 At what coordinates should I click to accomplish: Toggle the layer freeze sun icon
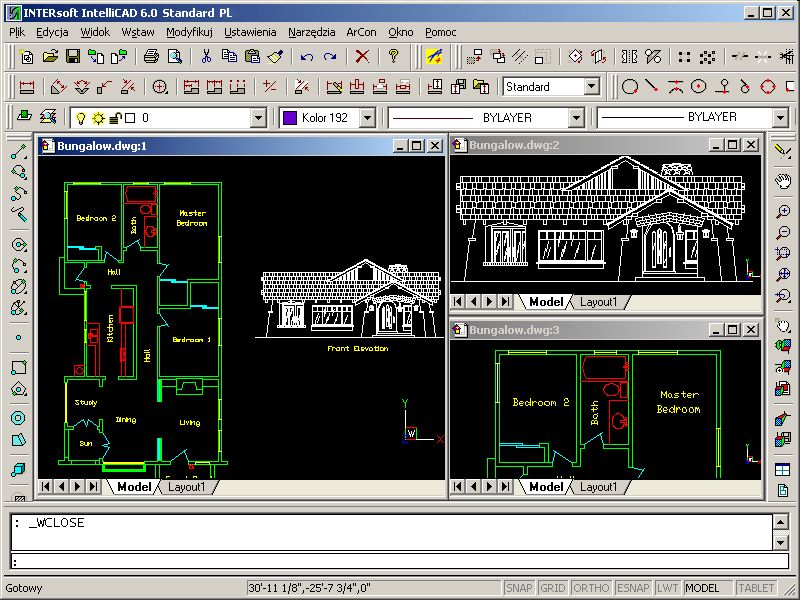(98, 118)
